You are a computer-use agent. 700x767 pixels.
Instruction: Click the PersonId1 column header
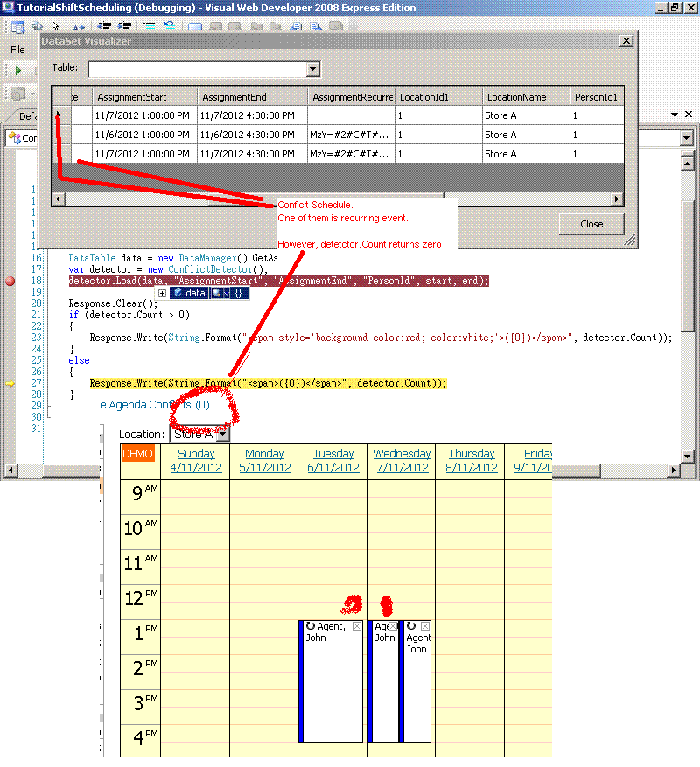597,97
